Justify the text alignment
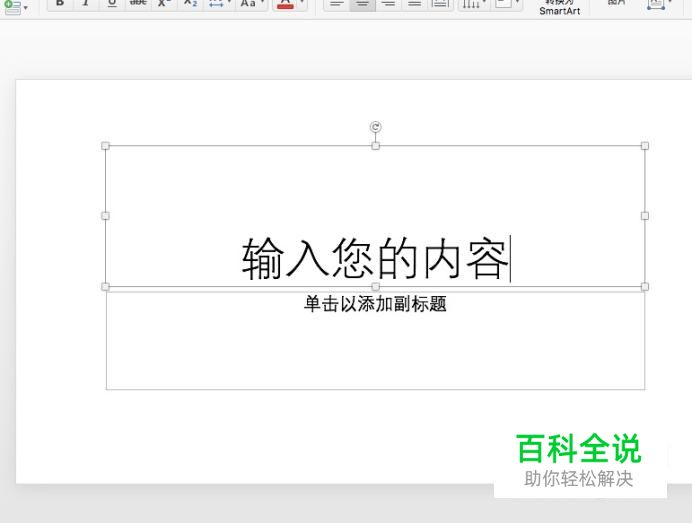 click(x=414, y=4)
